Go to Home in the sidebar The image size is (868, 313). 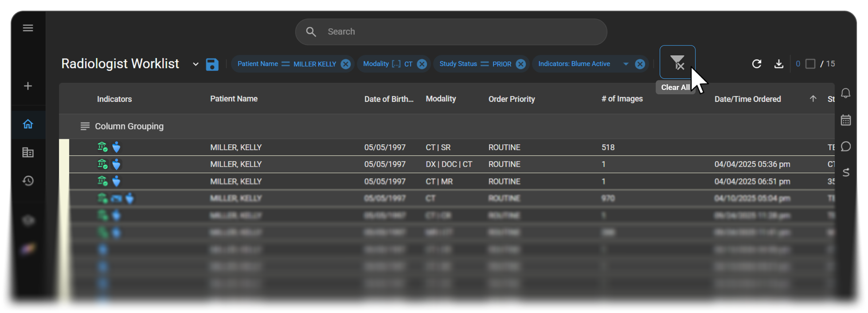[x=28, y=124]
